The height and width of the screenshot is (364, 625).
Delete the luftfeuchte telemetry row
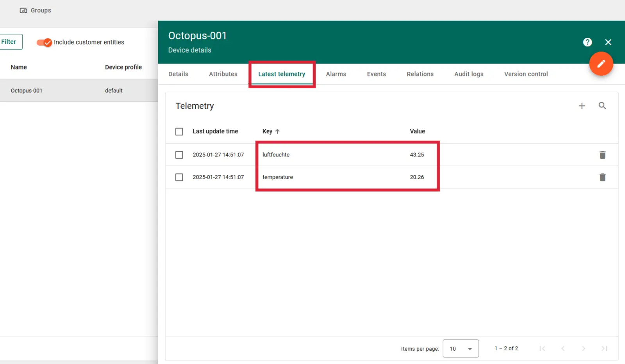(x=602, y=155)
